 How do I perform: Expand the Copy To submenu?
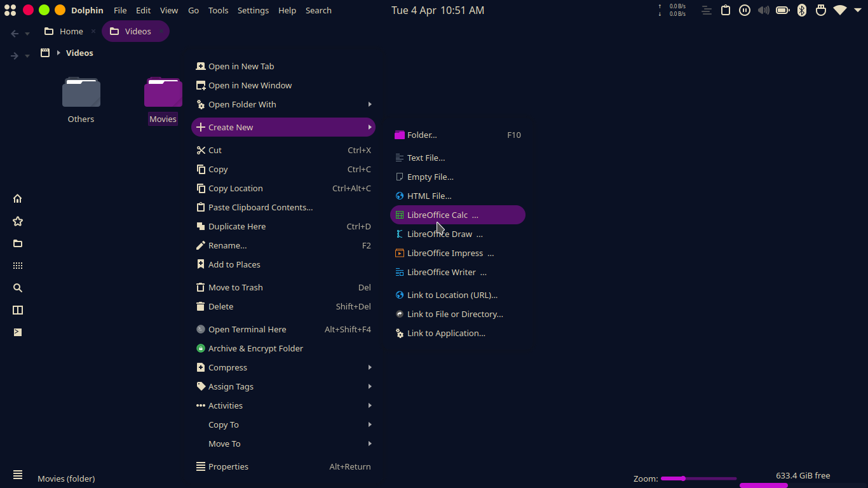(x=283, y=424)
